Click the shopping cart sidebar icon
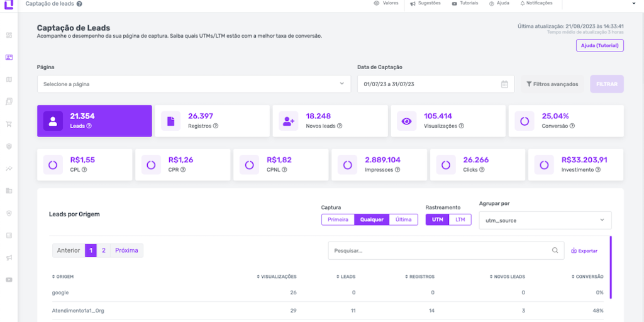The image size is (644, 322). (9, 124)
